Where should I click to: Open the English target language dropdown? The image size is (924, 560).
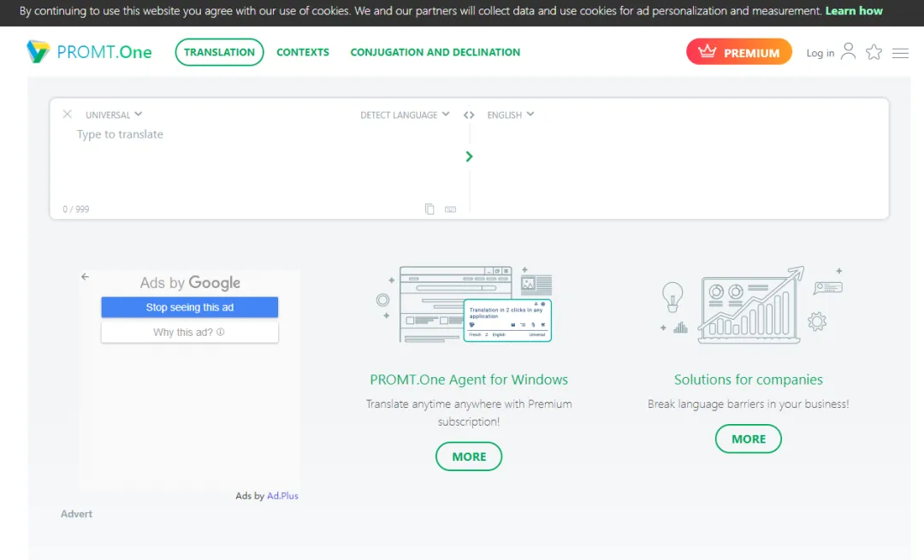pyautogui.click(x=510, y=115)
